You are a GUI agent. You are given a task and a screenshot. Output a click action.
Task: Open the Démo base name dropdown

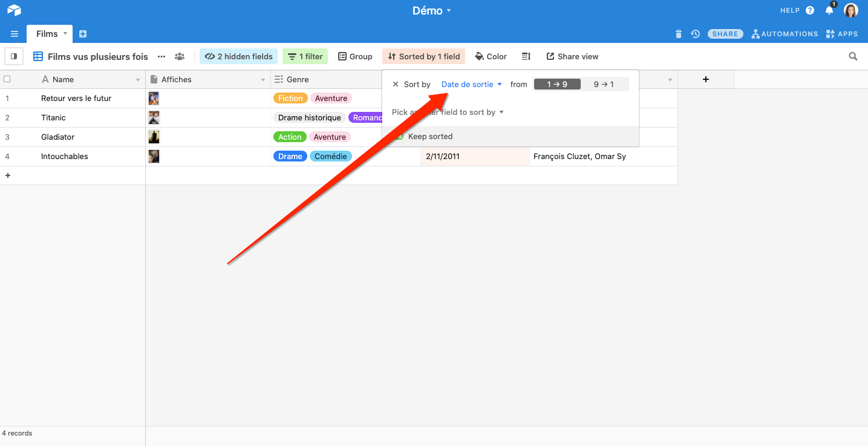pos(432,10)
